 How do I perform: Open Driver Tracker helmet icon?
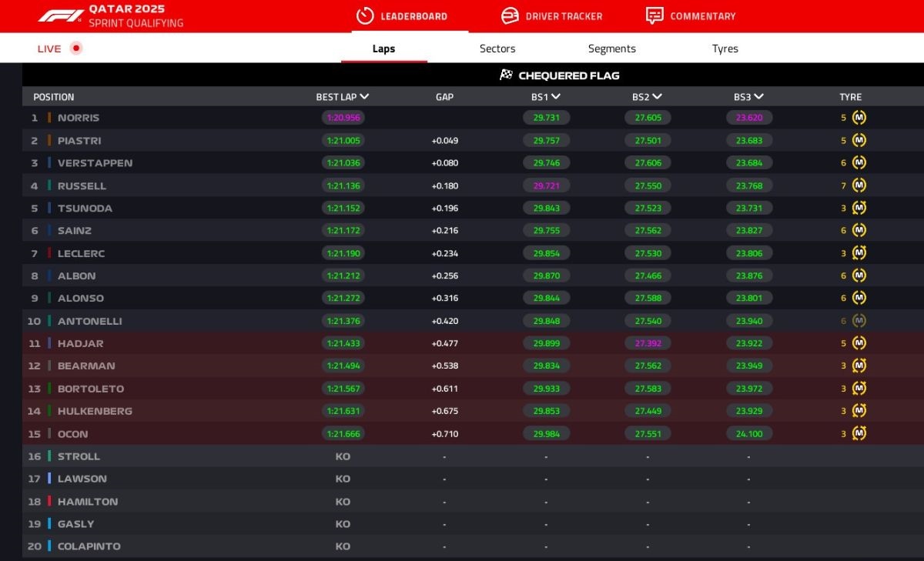(x=510, y=16)
